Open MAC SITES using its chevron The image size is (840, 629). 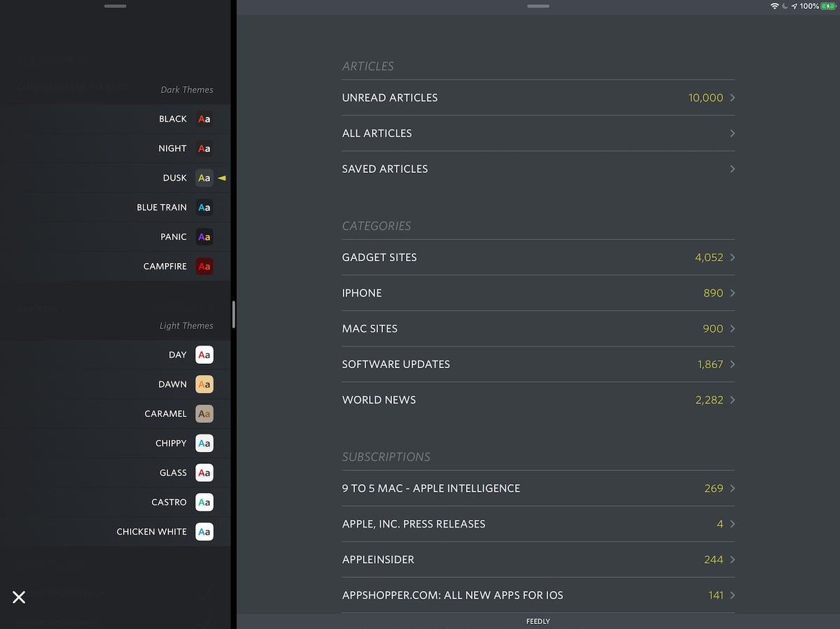[732, 329]
